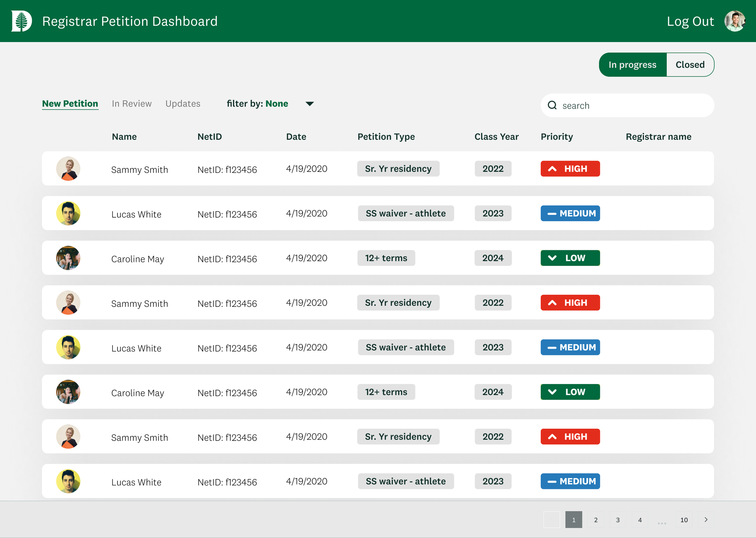Click the first Lucas White avatar photo
This screenshot has height=538, width=756.
point(68,213)
